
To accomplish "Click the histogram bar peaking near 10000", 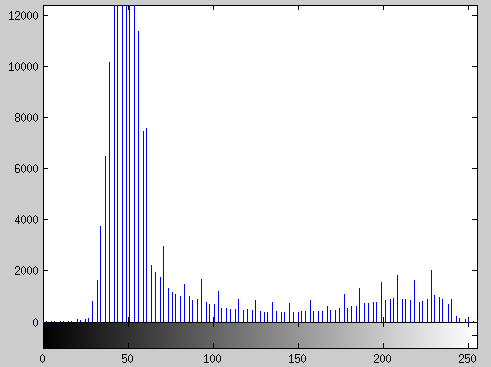I will 109,192.
